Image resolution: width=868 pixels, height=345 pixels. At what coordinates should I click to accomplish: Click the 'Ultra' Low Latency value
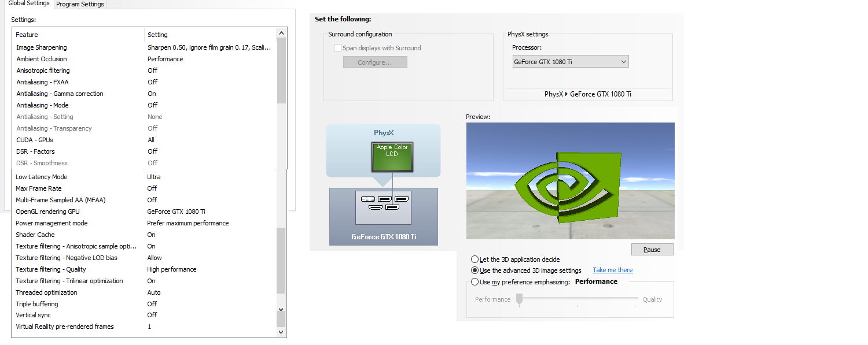154,177
